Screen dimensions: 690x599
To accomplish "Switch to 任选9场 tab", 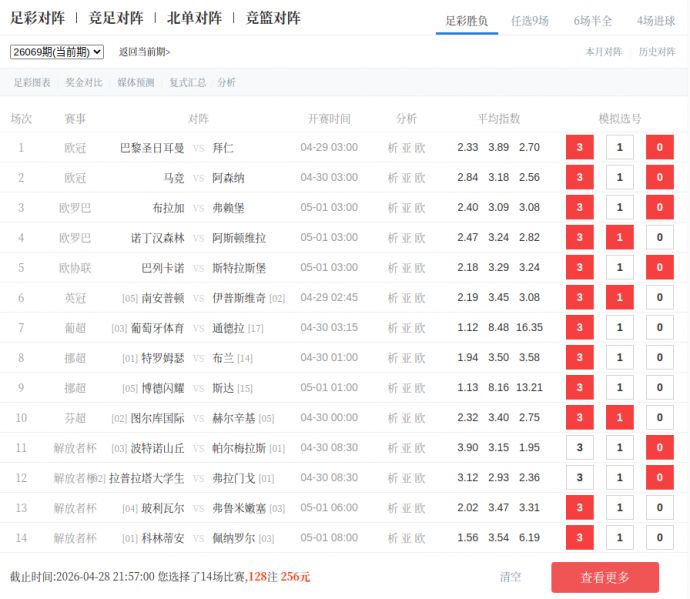I will pyautogui.click(x=529, y=21).
